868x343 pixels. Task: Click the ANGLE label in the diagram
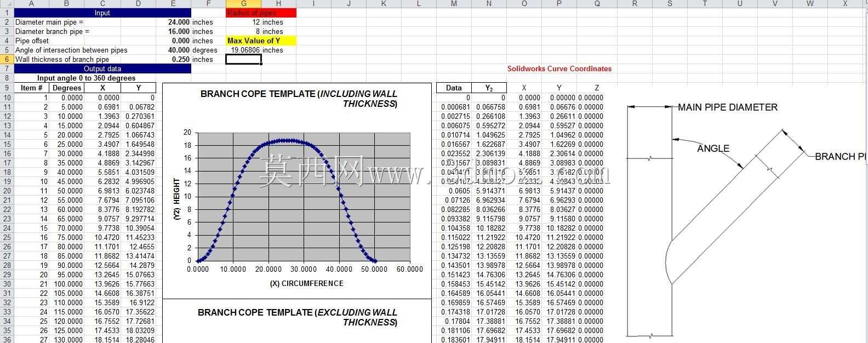pyautogui.click(x=713, y=148)
